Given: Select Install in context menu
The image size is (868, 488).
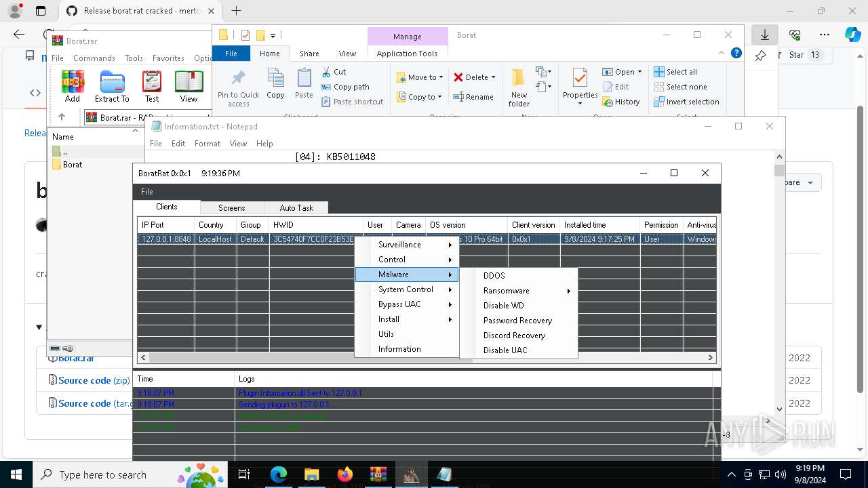Looking at the screenshot, I should point(407,319).
